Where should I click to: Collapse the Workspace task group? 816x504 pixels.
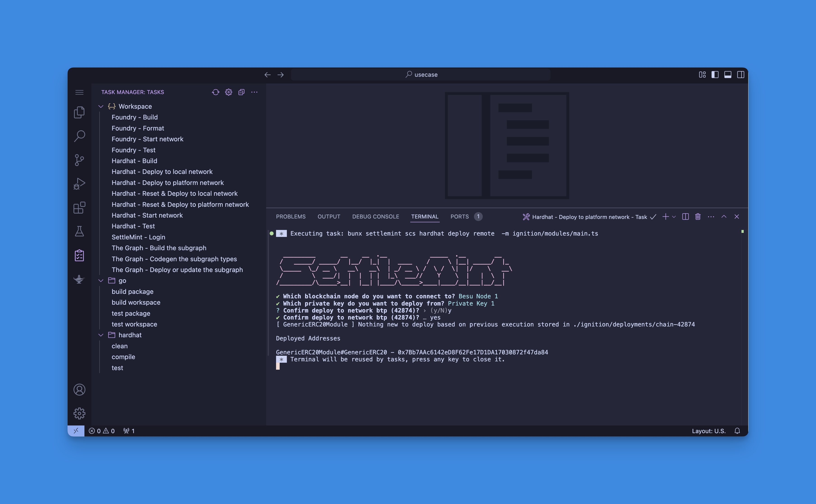(x=101, y=106)
